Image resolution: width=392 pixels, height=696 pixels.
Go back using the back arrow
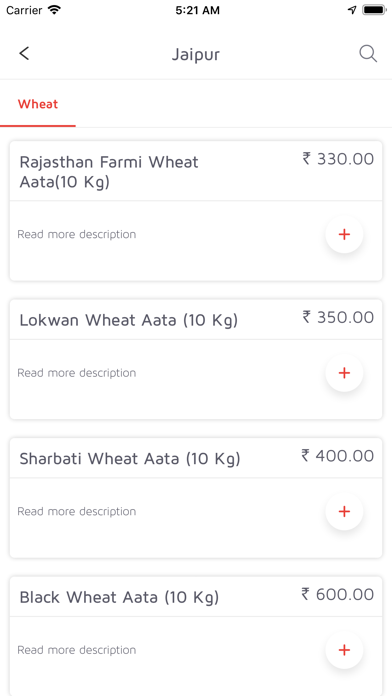tap(24, 54)
